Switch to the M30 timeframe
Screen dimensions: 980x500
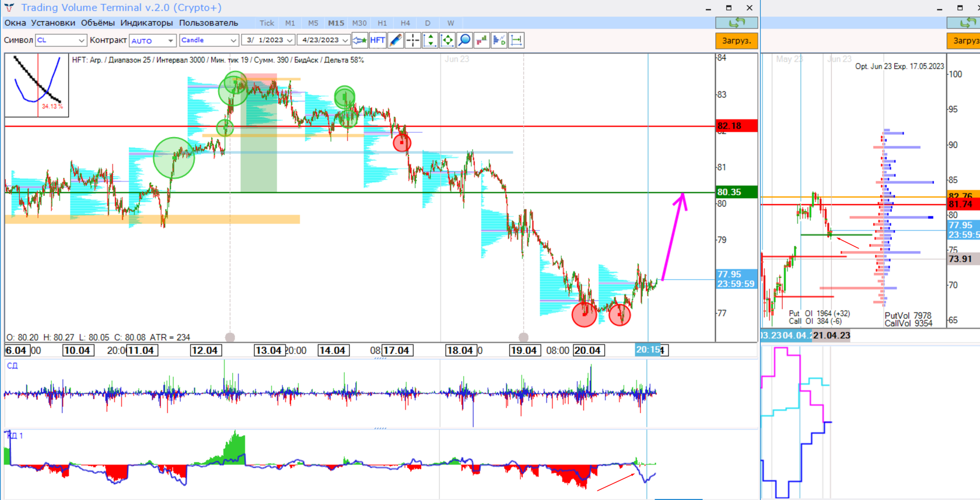click(359, 23)
